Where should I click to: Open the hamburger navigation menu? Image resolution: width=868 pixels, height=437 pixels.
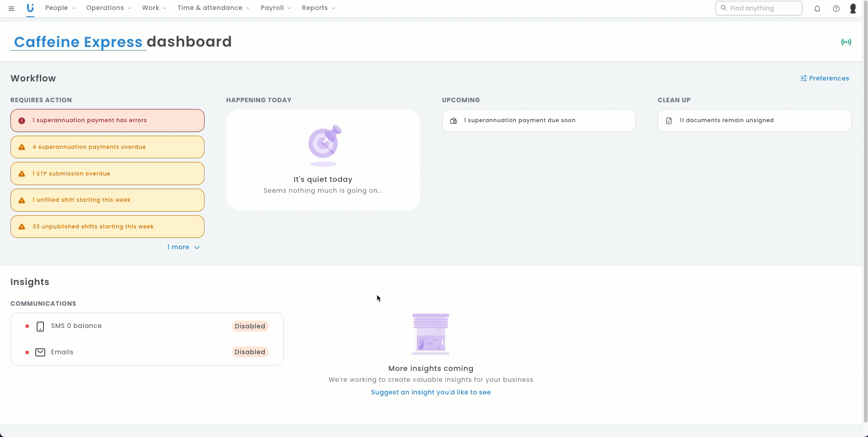(x=11, y=8)
